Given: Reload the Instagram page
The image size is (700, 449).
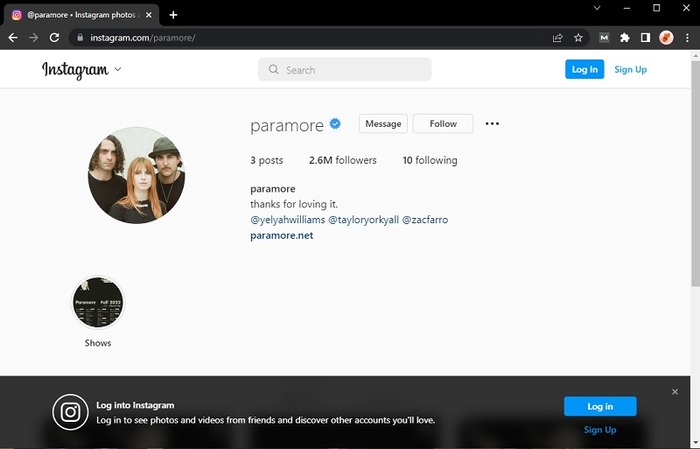Looking at the screenshot, I should pyautogui.click(x=54, y=38).
